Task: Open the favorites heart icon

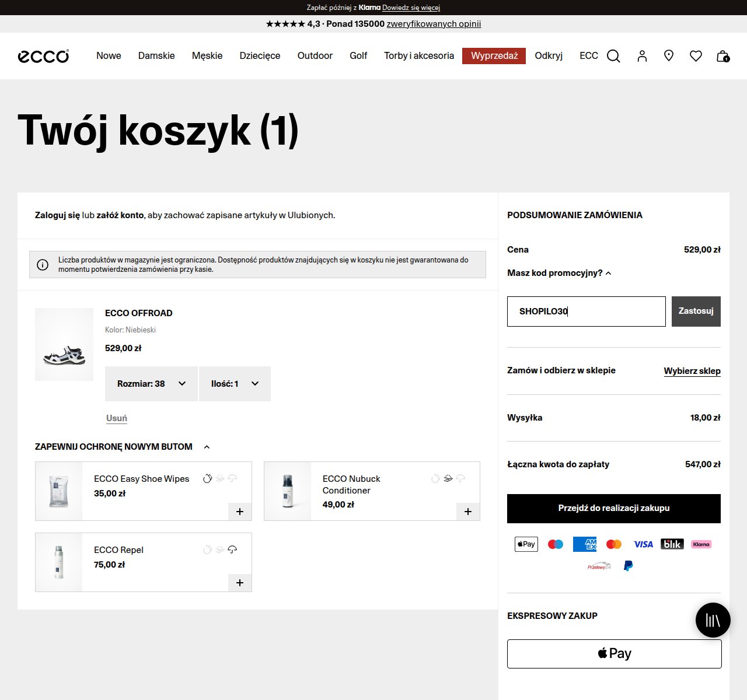Action: pyautogui.click(x=696, y=56)
